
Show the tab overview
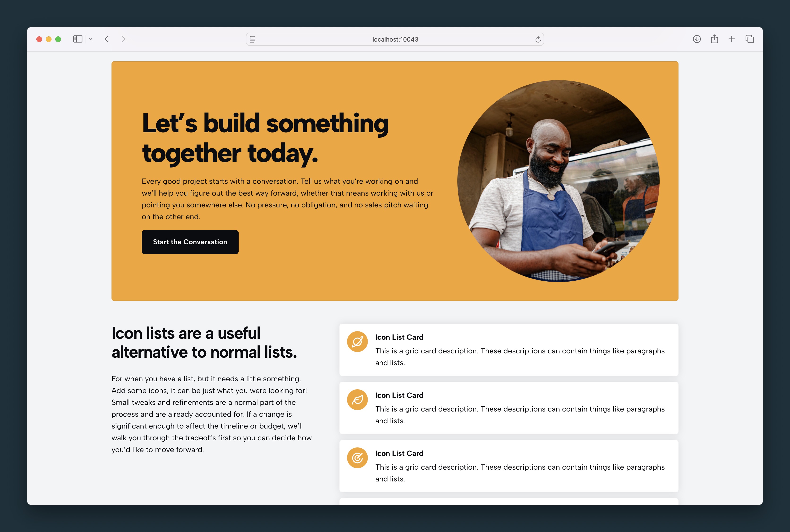[x=750, y=39]
